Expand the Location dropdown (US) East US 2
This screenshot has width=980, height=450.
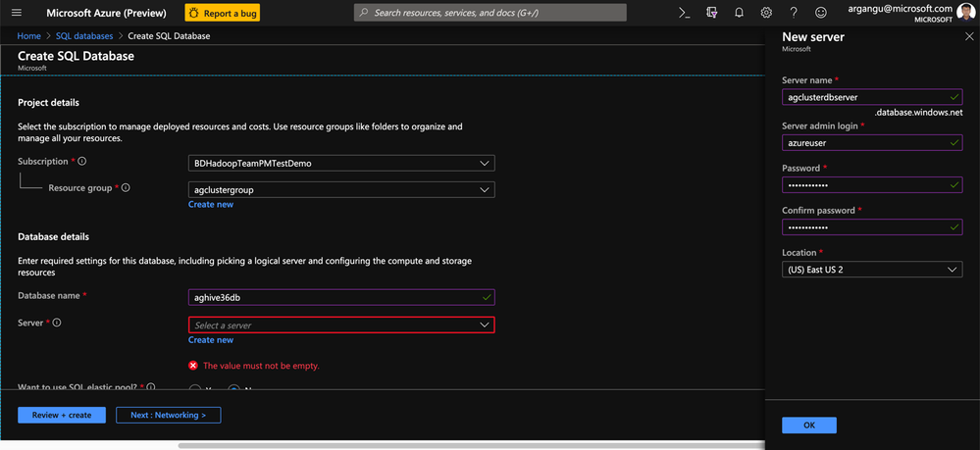click(872, 270)
